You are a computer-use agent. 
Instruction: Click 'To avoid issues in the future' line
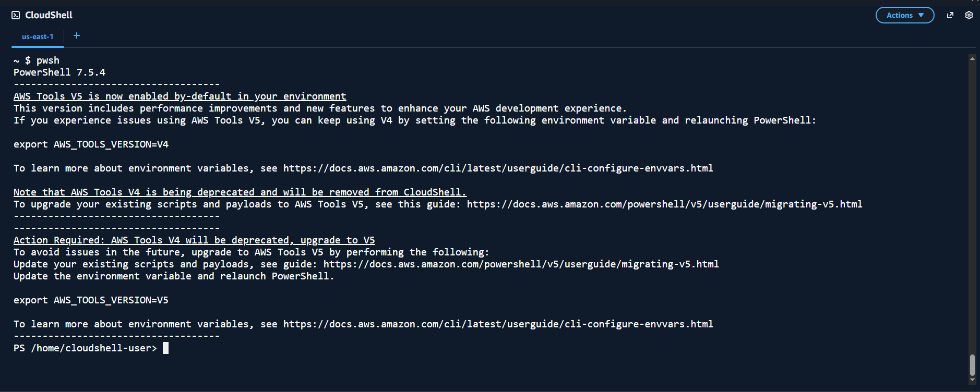point(252,252)
